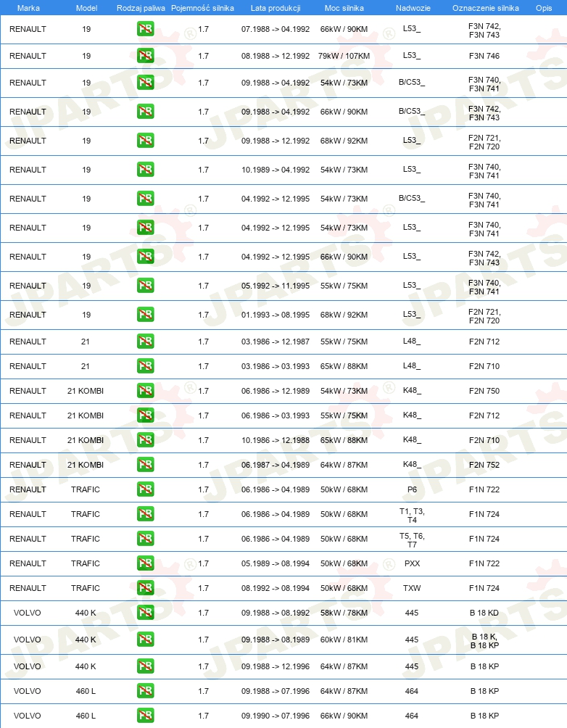Click the Moc silnika column header
The image size is (567, 728).
(344, 8)
